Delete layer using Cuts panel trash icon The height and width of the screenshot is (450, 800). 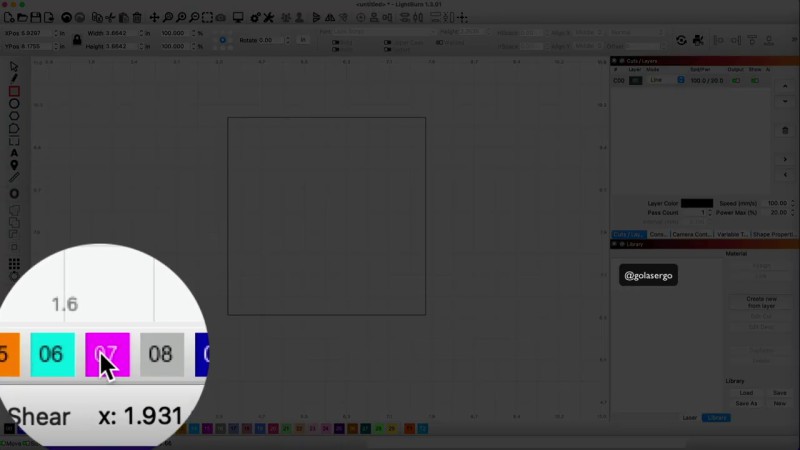click(x=785, y=130)
